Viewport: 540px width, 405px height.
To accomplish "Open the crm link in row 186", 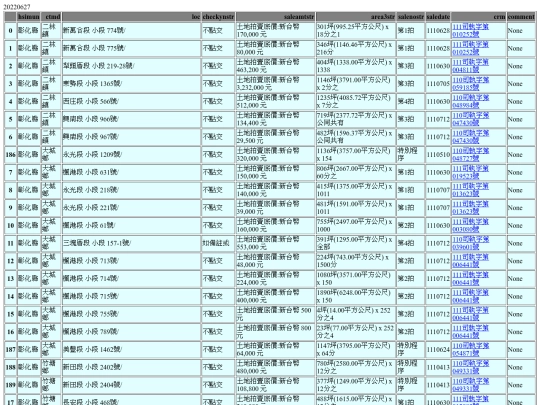I will 470,155.
